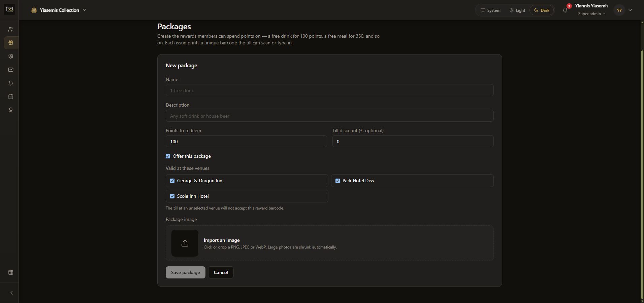The width and height of the screenshot is (644, 303).
Task: Open the settings gear in sidebar
Action: (x=11, y=56)
